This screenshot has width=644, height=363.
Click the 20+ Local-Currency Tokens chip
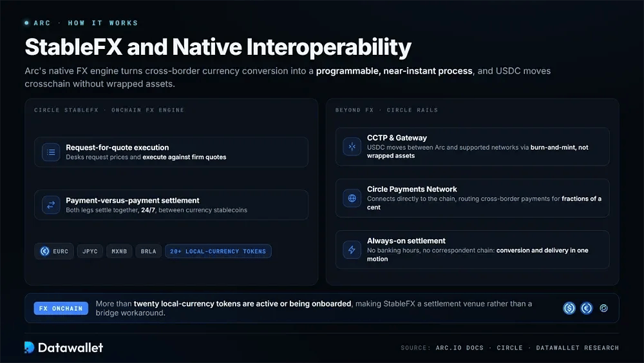pyautogui.click(x=218, y=251)
